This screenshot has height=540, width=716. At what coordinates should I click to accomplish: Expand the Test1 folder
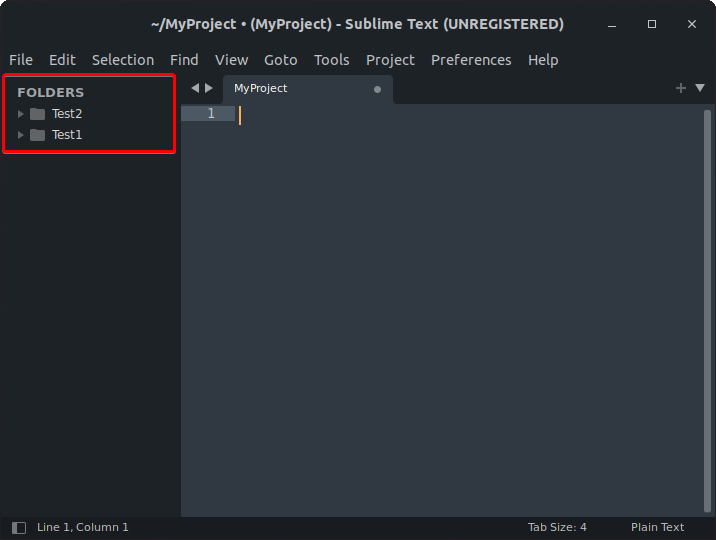21,135
